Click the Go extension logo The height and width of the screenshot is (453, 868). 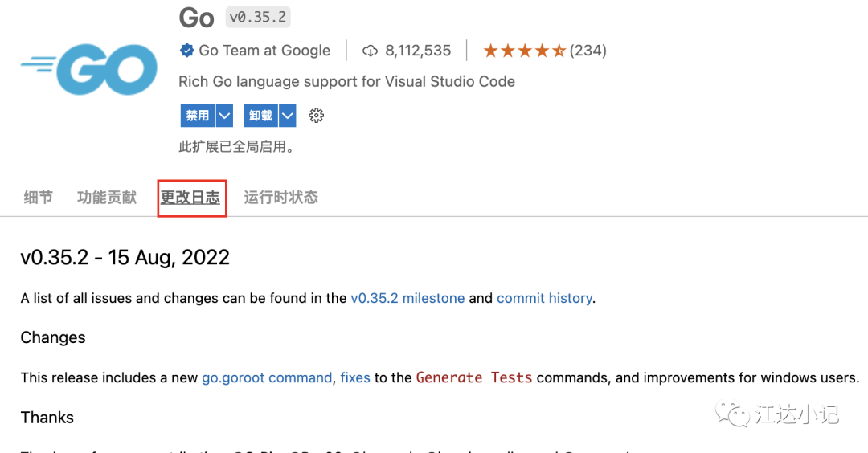pyautogui.click(x=89, y=69)
